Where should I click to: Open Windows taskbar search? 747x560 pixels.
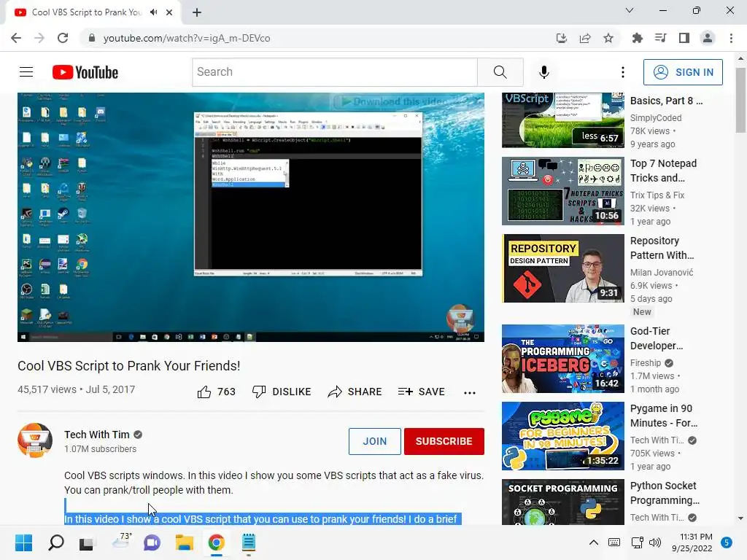click(x=56, y=542)
